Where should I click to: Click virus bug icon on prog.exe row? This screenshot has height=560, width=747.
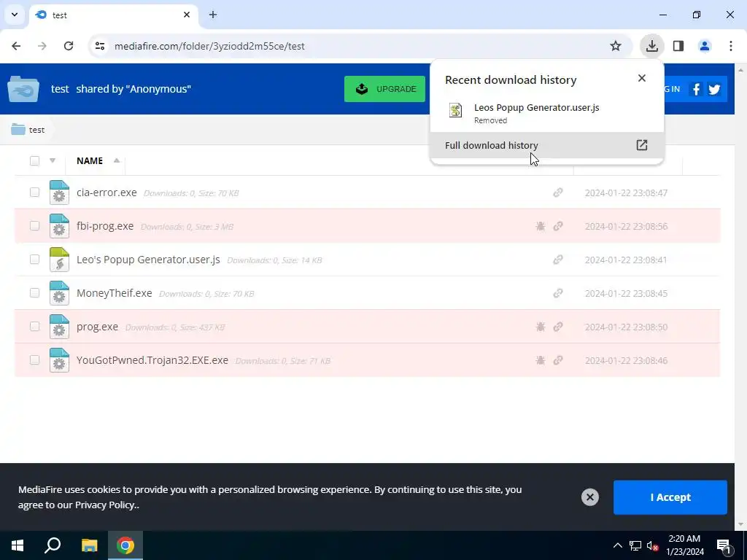click(541, 327)
